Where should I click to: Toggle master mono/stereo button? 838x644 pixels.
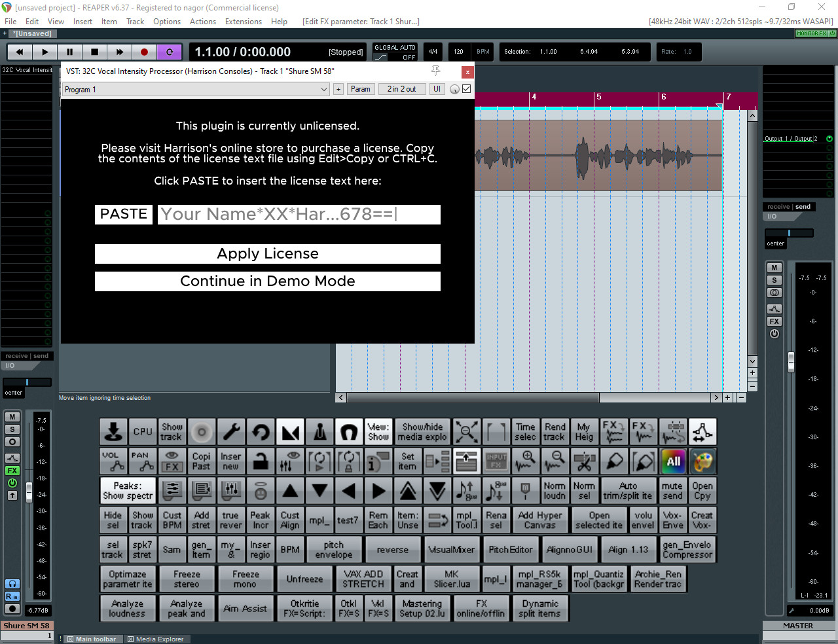tap(774, 293)
